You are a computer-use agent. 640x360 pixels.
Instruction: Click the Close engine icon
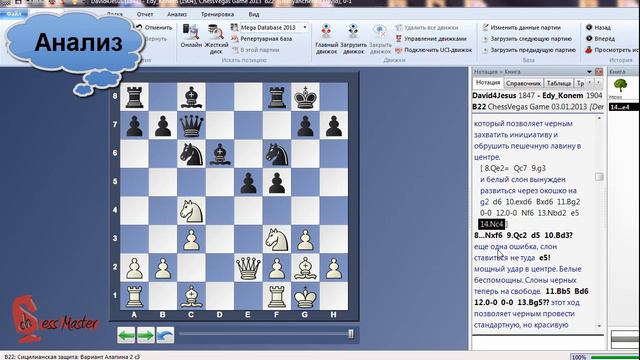[x=380, y=39]
